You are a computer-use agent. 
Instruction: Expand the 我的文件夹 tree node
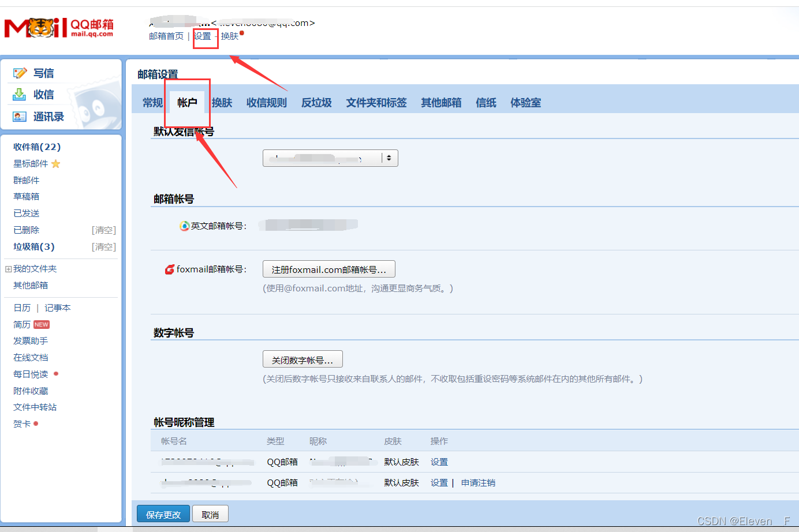[x=8, y=269]
